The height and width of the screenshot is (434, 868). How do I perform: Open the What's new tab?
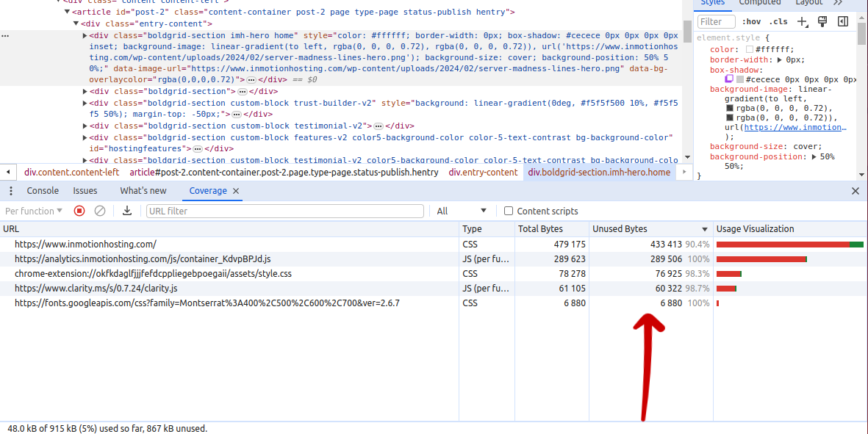[143, 191]
